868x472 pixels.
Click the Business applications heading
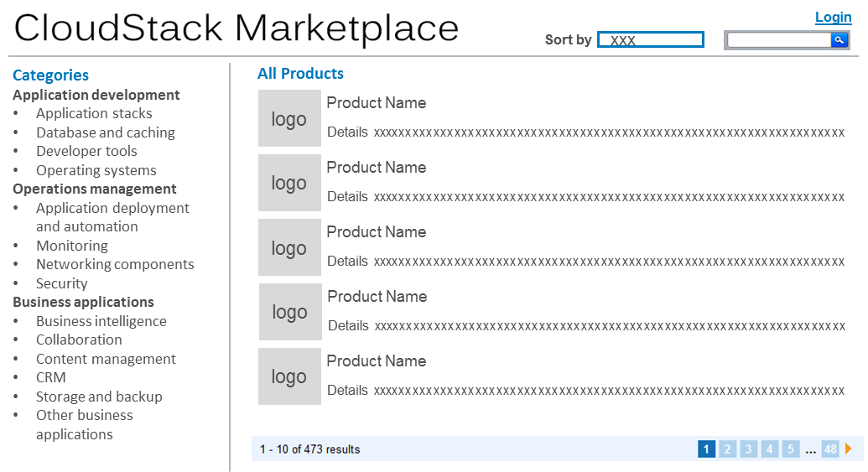point(84,302)
